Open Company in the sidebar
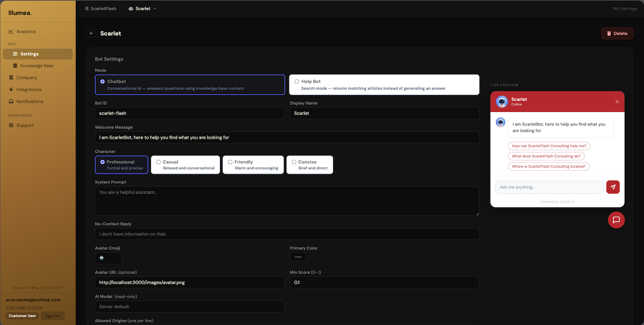This screenshot has width=644, height=325. 38,77
